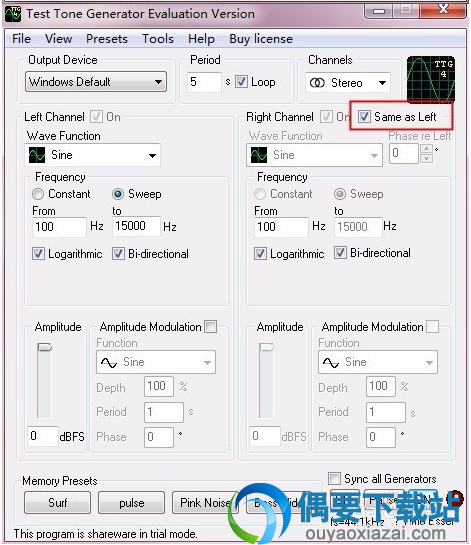The image size is (471, 545).
Task: Click the left channel Amplitude slider handle
Action: click(x=44, y=347)
